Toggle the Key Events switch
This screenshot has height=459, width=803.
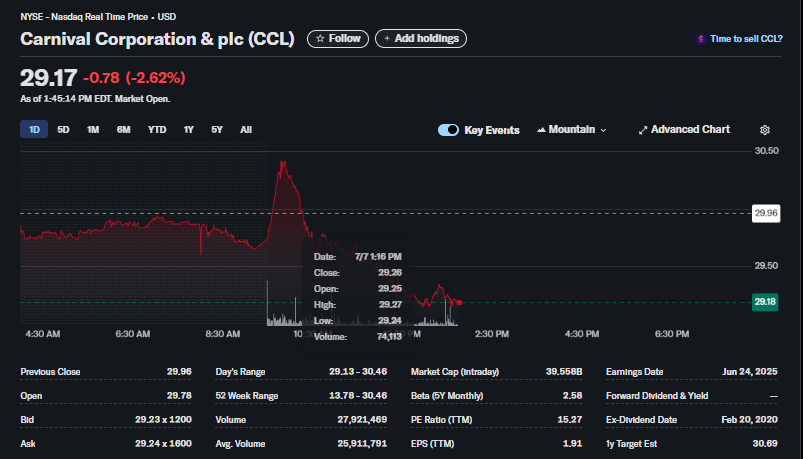(x=448, y=130)
